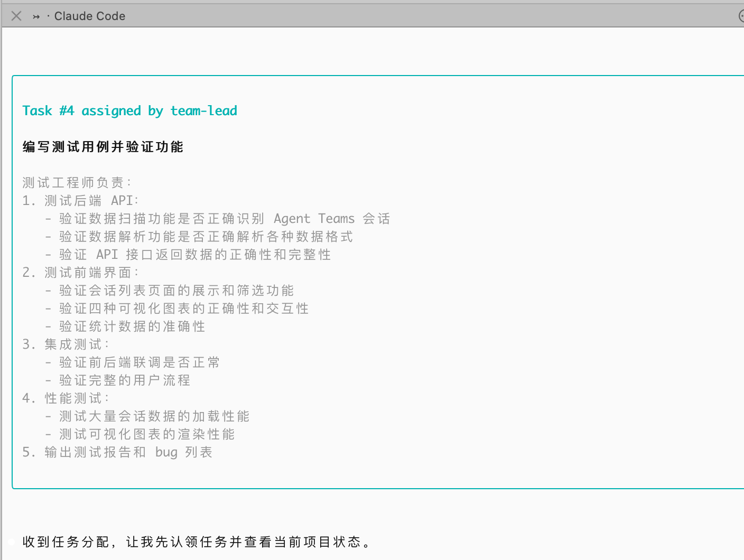This screenshot has height=560, width=744.
Task: Click the reply text 收到任务分配，让我先认领任务
Action: pyautogui.click(x=125, y=542)
